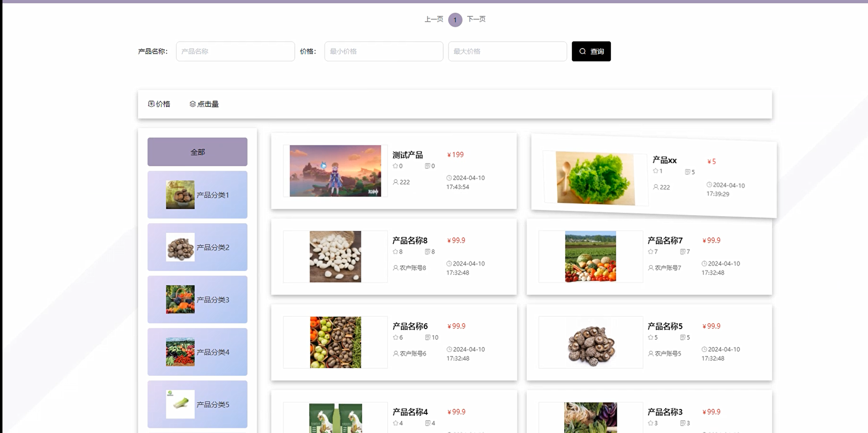Click the user icon on 测试产品

(395, 182)
